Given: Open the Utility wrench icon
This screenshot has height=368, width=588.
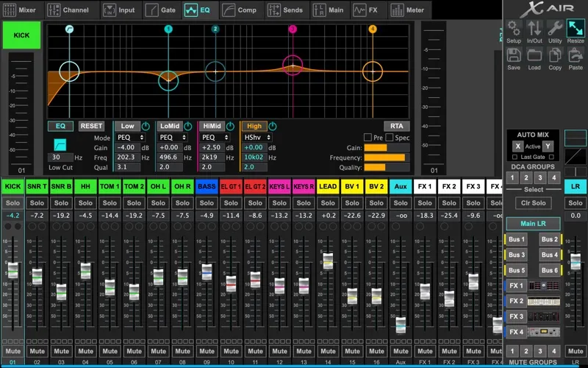Looking at the screenshot, I should [555, 29].
